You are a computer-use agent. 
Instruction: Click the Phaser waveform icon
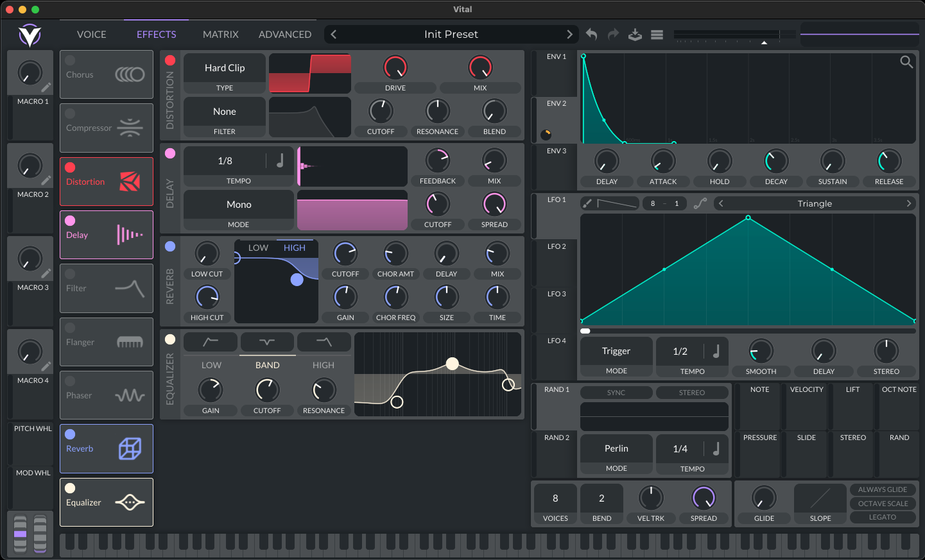[x=130, y=395]
